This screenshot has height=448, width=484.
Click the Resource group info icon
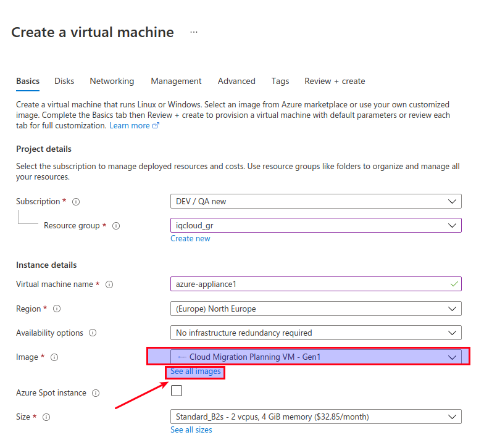[116, 226]
